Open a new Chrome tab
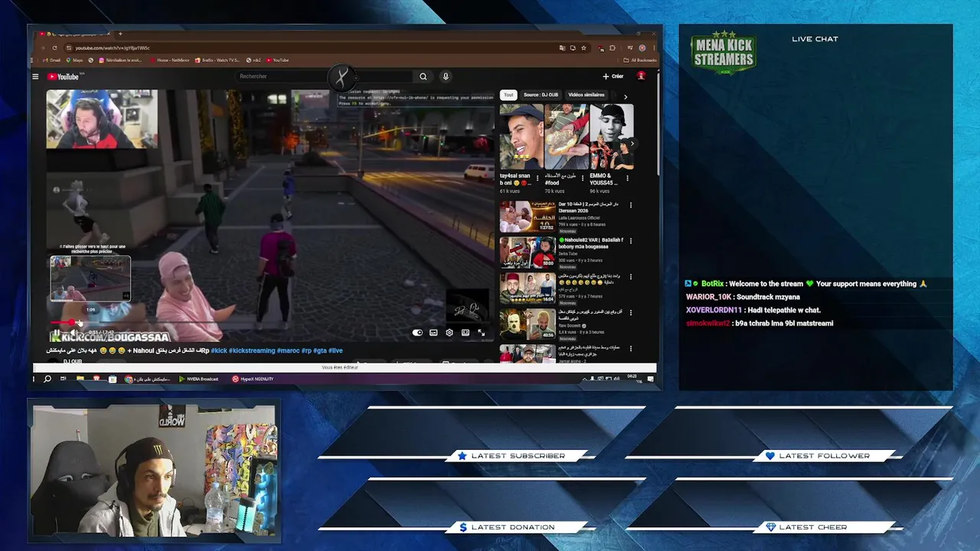Screen dimensions: 980x551 click(119, 34)
